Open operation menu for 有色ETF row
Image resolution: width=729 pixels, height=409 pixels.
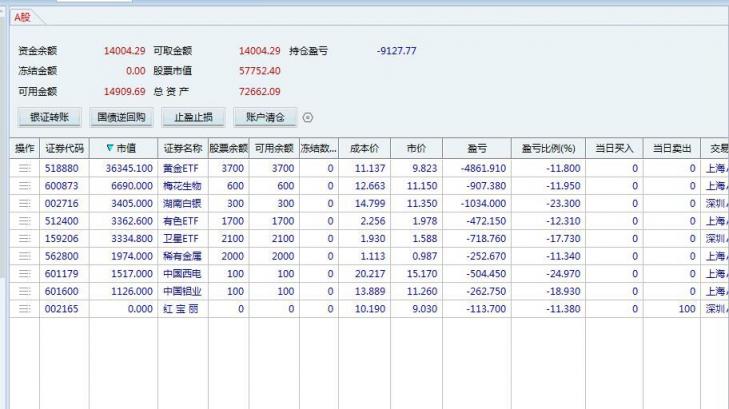point(24,221)
